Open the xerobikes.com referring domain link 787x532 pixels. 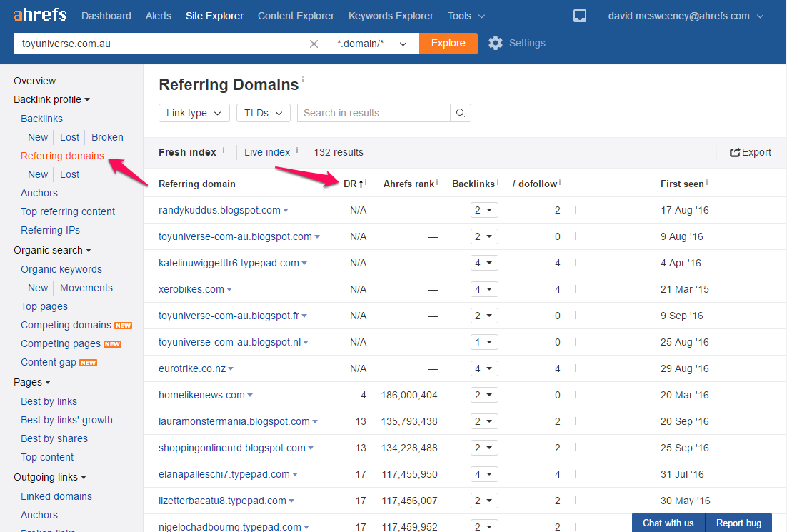(x=191, y=290)
